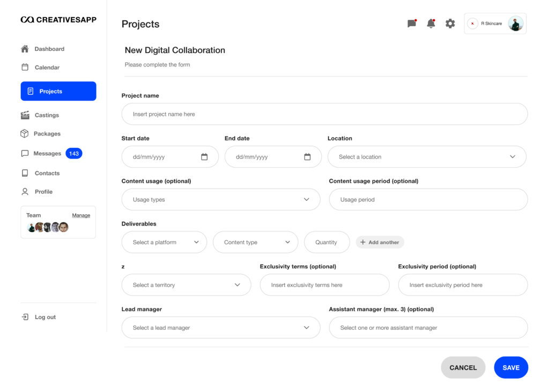Click the 143 unread messages badge
The height and width of the screenshot is (392, 549).
[x=74, y=154]
